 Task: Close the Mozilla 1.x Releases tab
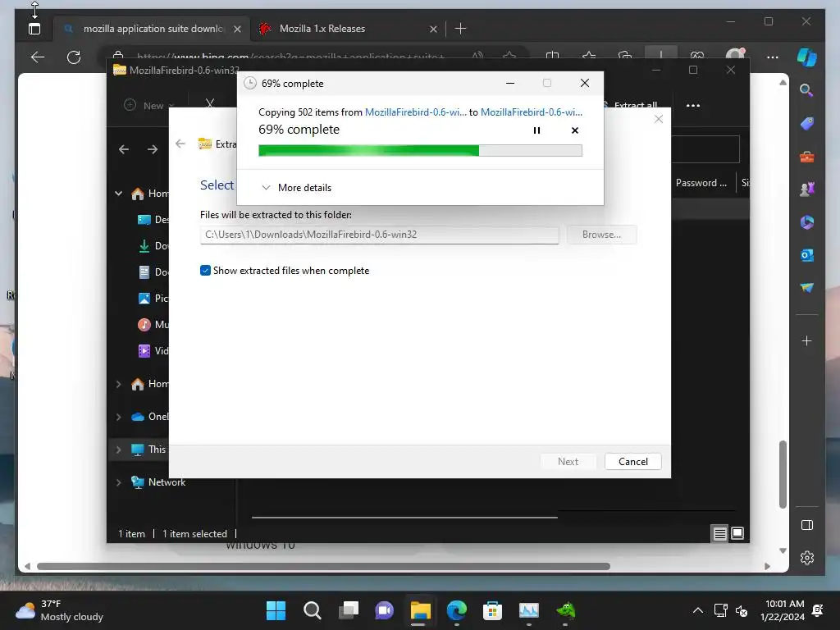tap(433, 29)
